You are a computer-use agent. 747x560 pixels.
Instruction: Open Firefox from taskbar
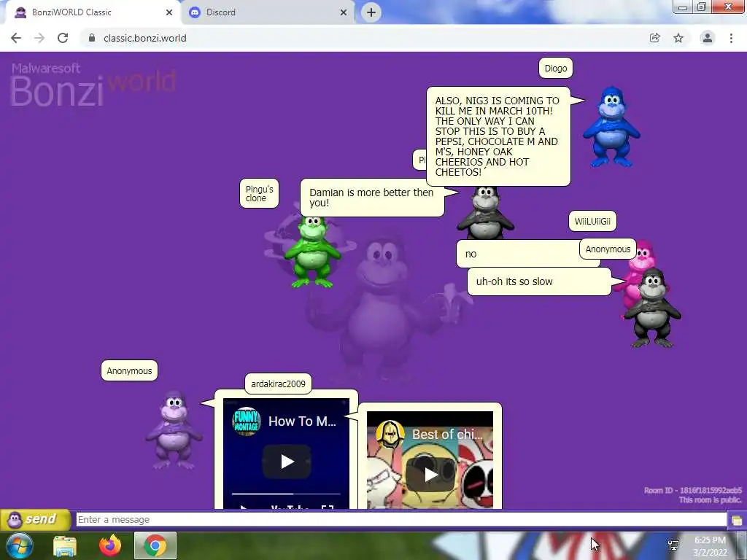(x=110, y=545)
